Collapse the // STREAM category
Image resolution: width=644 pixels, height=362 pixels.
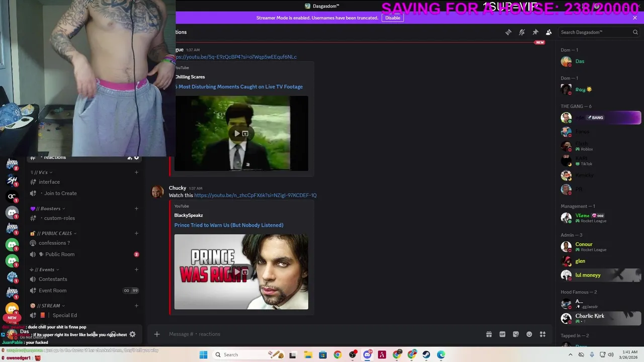47,306
